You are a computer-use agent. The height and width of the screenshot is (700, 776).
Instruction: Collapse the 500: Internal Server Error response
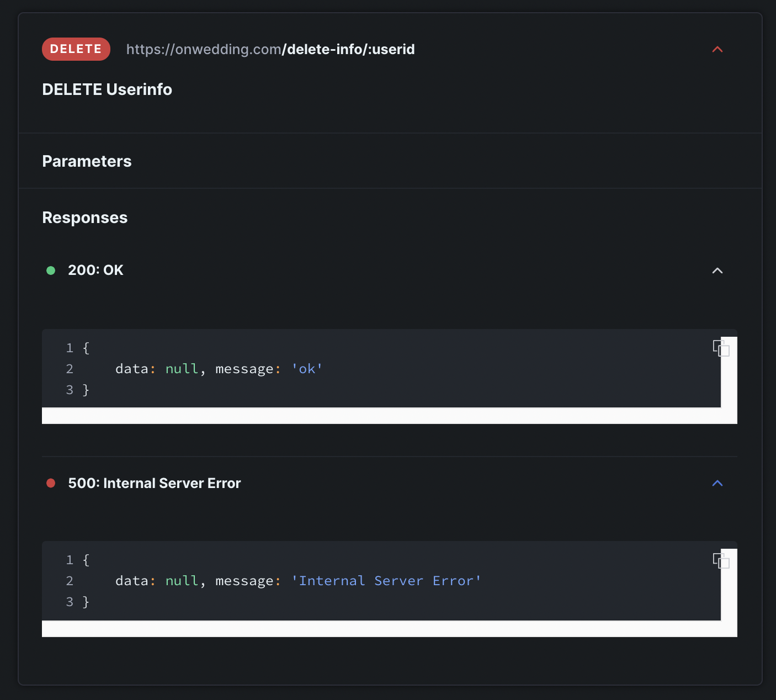(717, 483)
